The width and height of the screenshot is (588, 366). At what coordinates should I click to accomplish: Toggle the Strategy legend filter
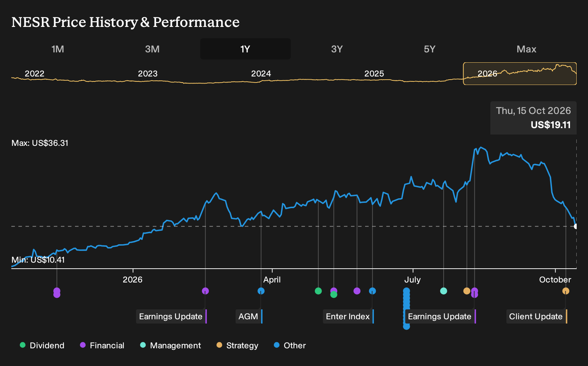pyautogui.click(x=237, y=345)
